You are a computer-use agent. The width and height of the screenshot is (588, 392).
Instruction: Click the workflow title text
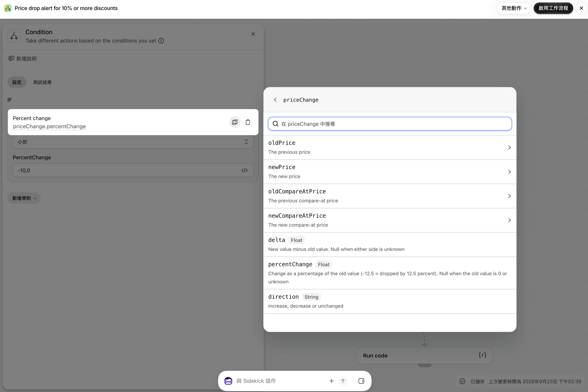pos(66,8)
